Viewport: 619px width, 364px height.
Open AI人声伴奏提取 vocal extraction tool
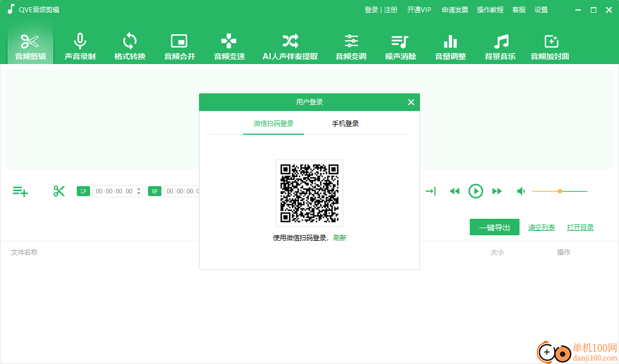tap(290, 46)
